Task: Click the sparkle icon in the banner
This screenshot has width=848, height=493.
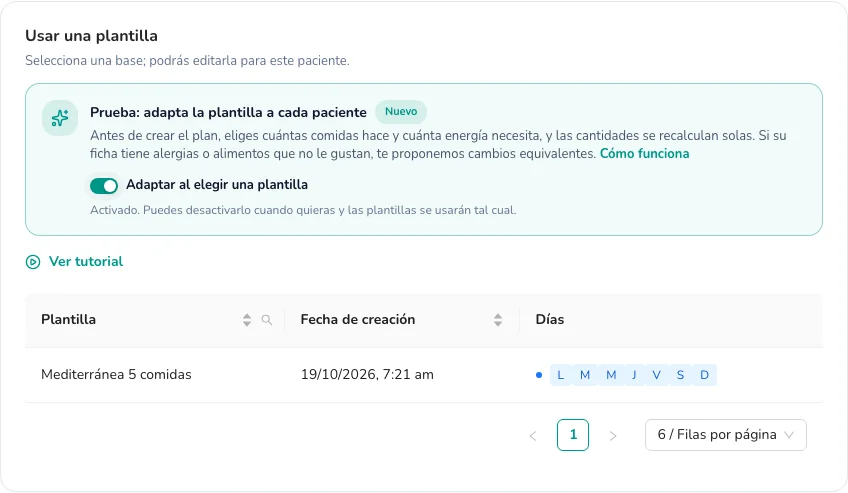Action: pos(60,118)
